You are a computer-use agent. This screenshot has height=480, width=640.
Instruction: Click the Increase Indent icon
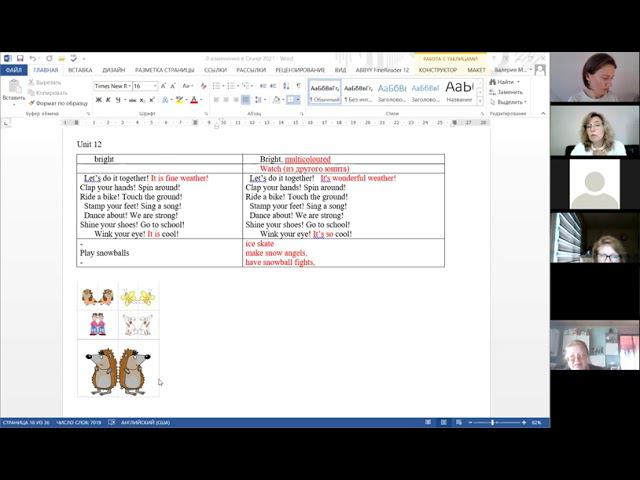coord(273,86)
